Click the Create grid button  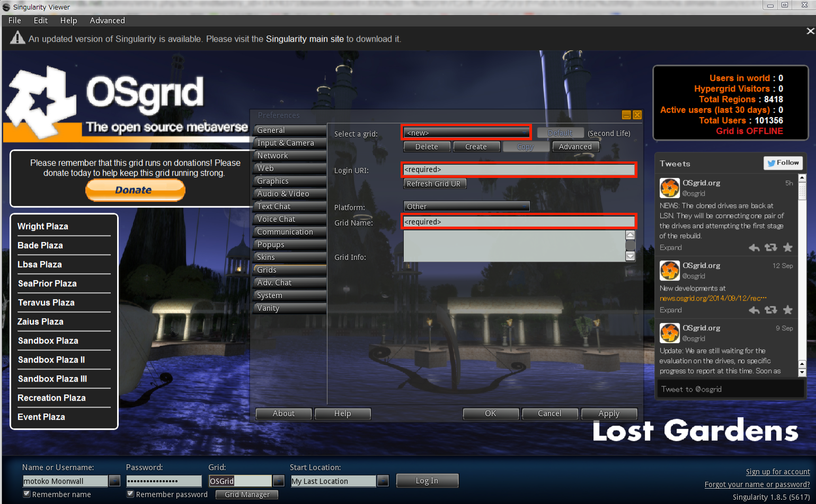(476, 147)
